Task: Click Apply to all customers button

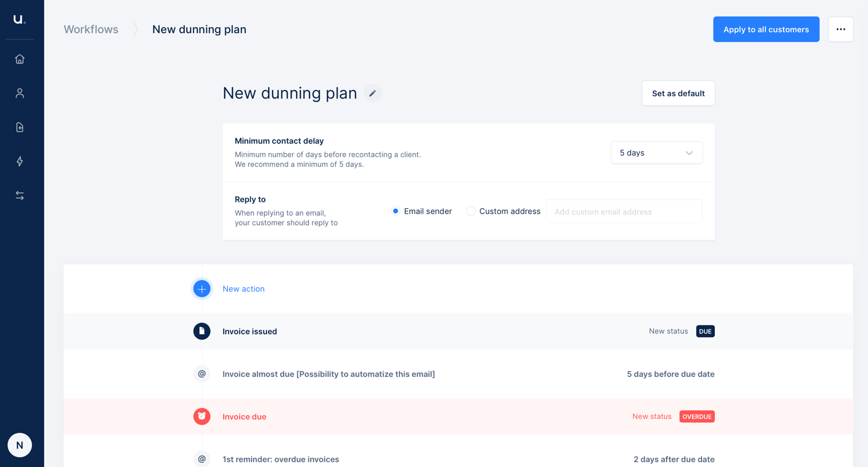Action: click(x=766, y=29)
